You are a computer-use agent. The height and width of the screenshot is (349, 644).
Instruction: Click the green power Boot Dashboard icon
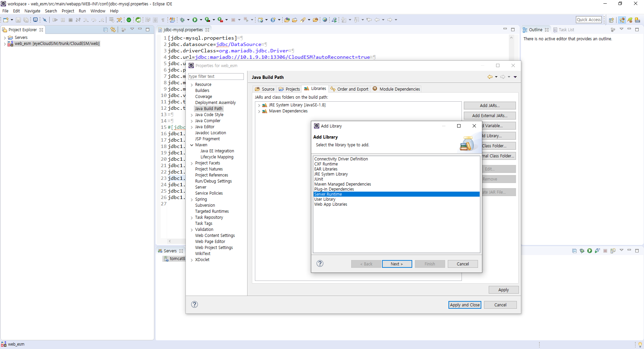click(x=129, y=20)
